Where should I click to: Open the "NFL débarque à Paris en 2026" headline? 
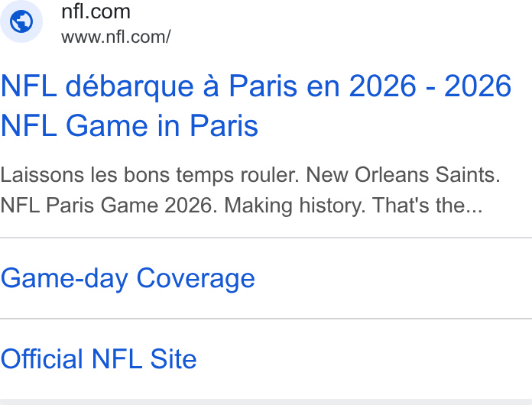click(209, 86)
